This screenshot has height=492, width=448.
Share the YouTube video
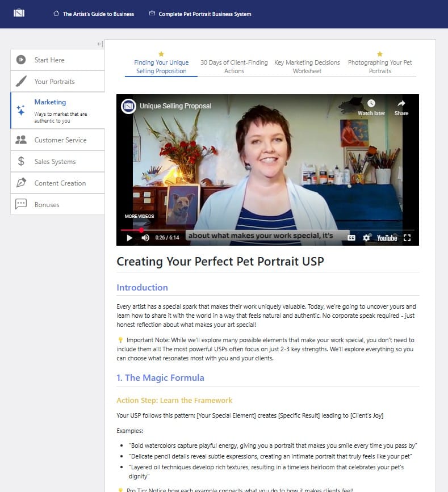click(x=401, y=108)
